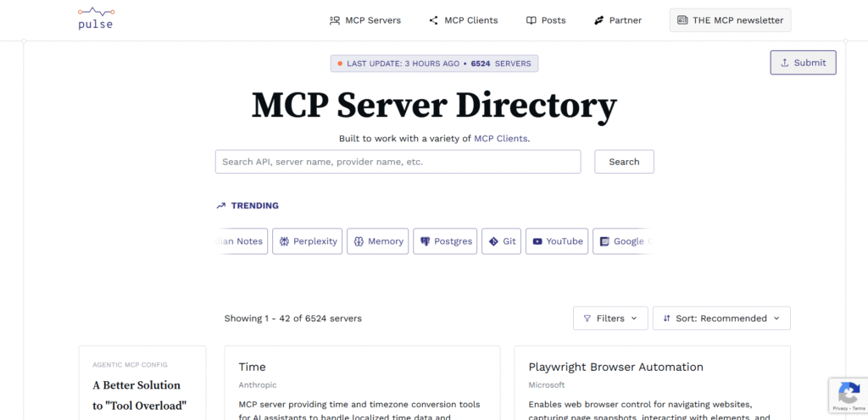Focus the server search input field
Viewport: 868px width, 420px height.
398,162
